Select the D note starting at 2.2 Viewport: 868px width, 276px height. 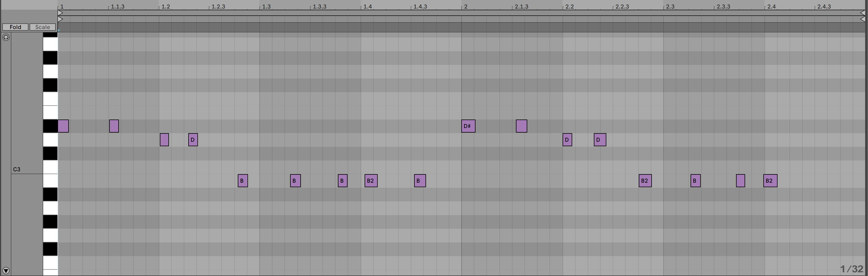(x=567, y=140)
